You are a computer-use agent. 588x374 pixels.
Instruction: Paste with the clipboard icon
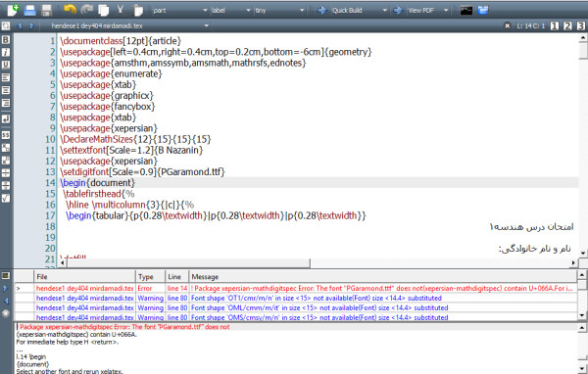138,10
